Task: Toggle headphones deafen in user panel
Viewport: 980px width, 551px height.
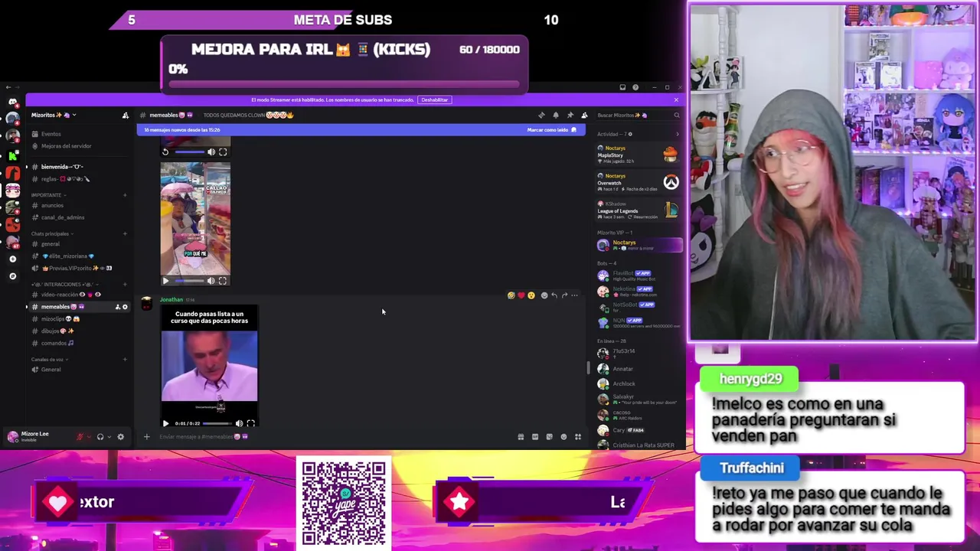Action: [100, 437]
